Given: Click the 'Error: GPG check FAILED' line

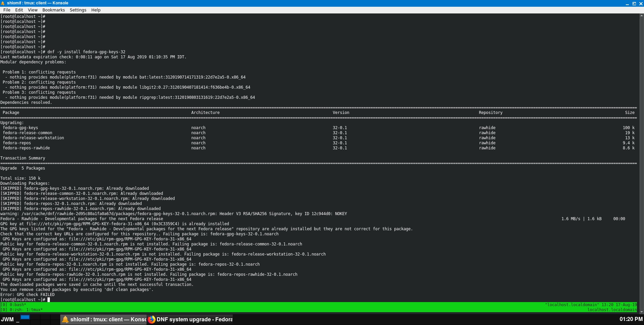Looking at the screenshot, I should [x=27, y=295].
